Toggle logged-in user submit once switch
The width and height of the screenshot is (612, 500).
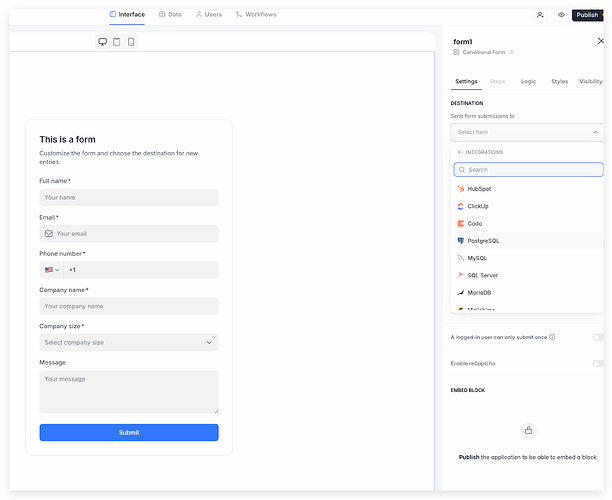click(598, 337)
